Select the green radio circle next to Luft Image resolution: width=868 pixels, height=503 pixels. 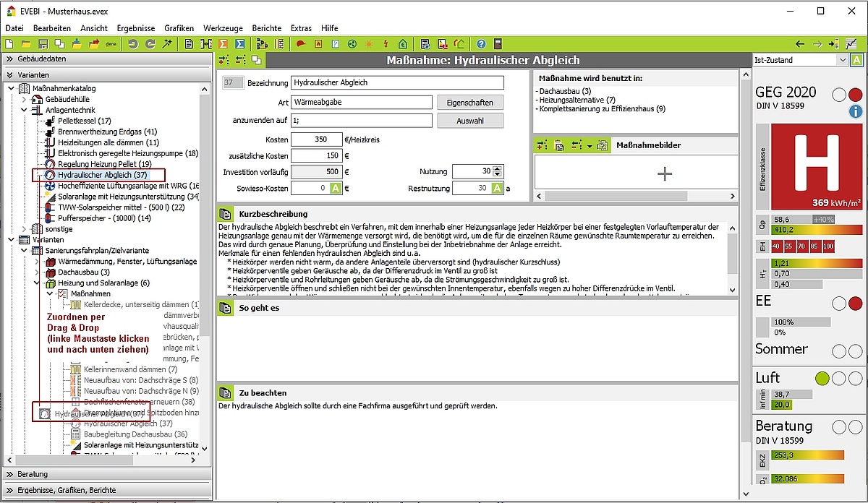(822, 378)
